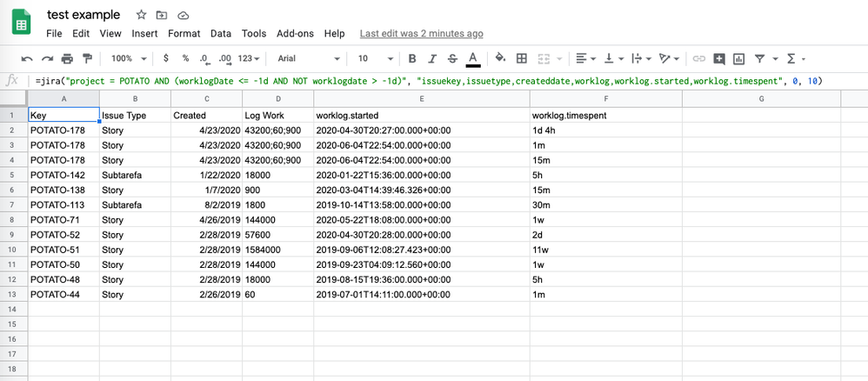This screenshot has width=868, height=381.
Task: Click the Merge cells icon
Action: [544, 58]
